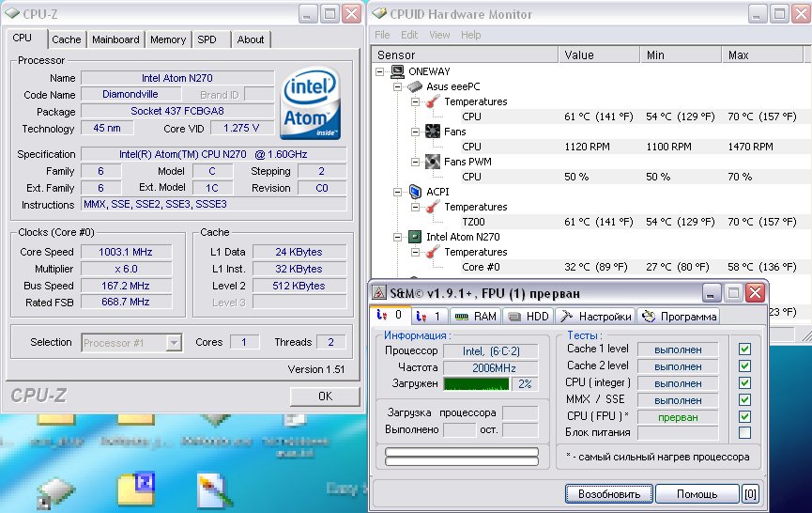Select the processor 0 tab in S&M
Image resolution: width=812 pixels, height=513 pixels.
[391, 315]
